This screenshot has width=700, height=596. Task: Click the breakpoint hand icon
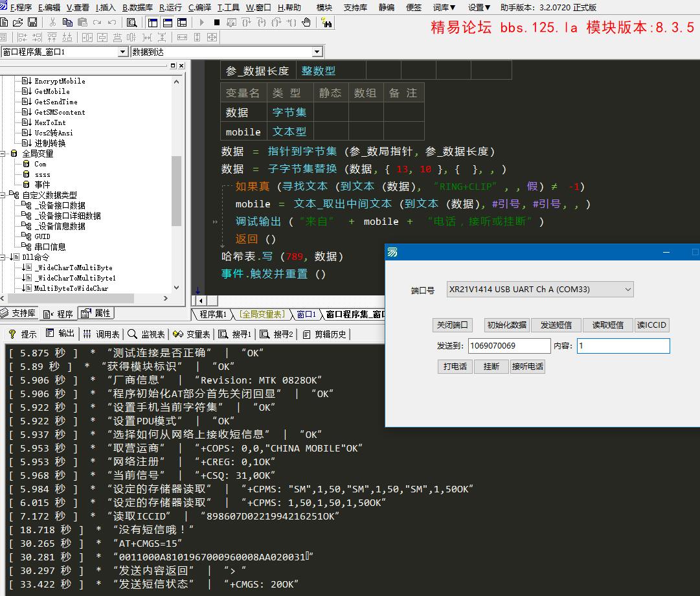pyautogui.click(x=306, y=22)
